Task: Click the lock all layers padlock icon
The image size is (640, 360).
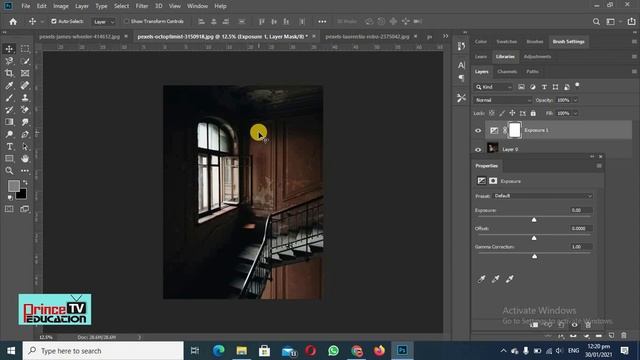Action: 533,113
